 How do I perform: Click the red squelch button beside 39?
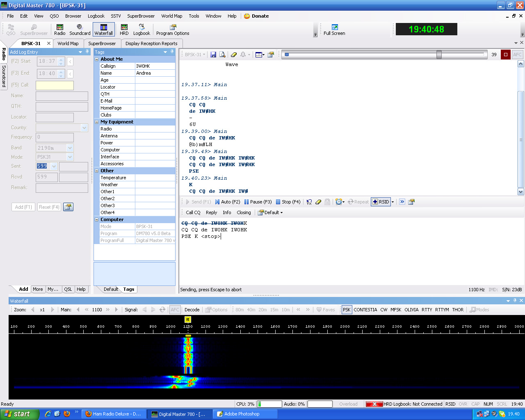pos(506,55)
